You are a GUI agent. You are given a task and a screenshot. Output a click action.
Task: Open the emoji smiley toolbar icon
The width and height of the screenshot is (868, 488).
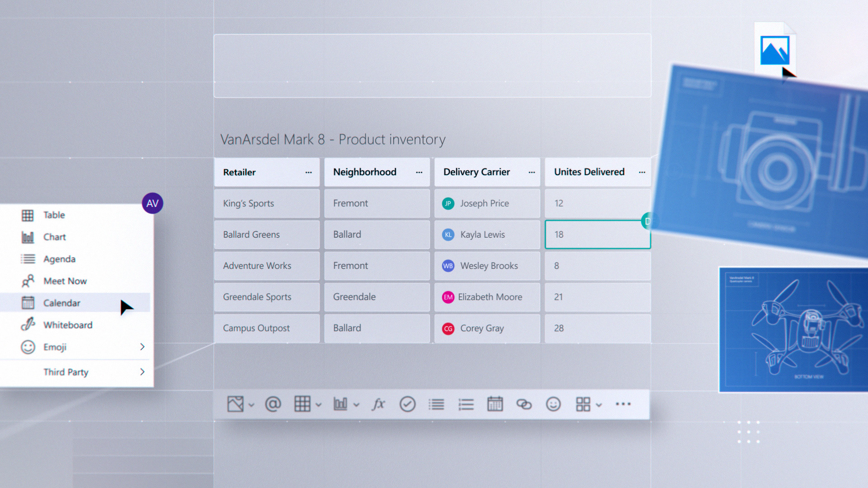[x=553, y=404]
